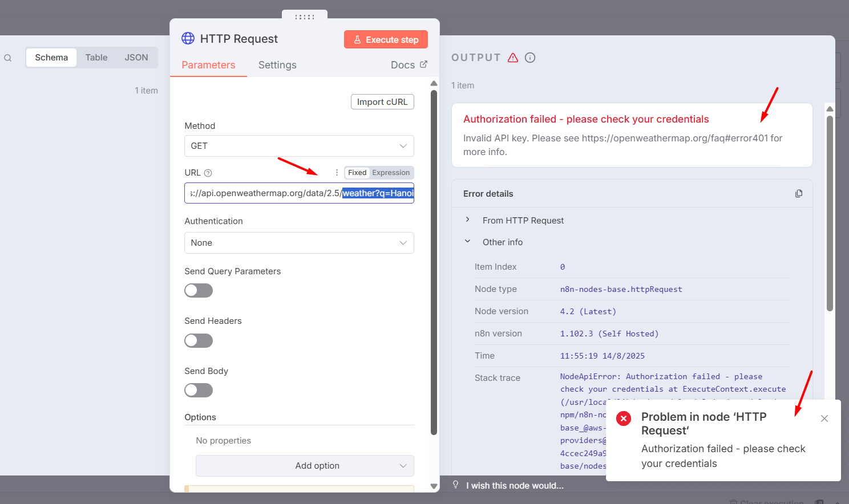
Task: Open the Add option dropdown
Action: pos(305,466)
